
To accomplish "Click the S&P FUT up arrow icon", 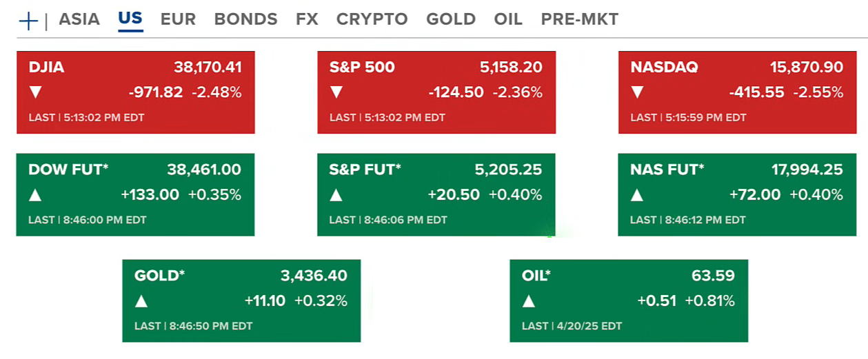I will click(336, 195).
